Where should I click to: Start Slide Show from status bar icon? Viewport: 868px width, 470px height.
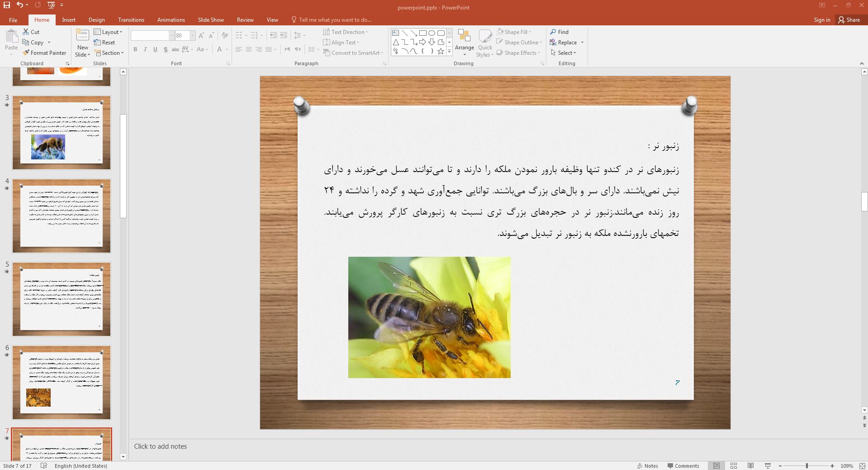click(768, 465)
